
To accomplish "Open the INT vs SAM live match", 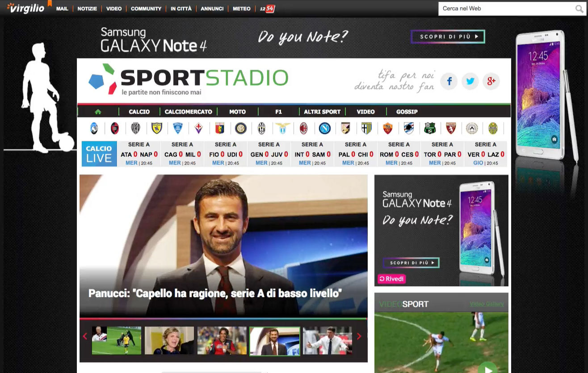I will (x=312, y=154).
